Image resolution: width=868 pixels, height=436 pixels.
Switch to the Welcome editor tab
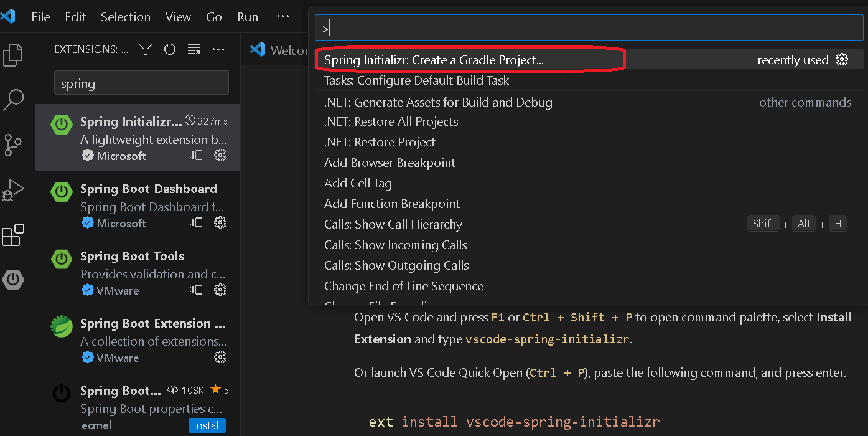point(279,50)
